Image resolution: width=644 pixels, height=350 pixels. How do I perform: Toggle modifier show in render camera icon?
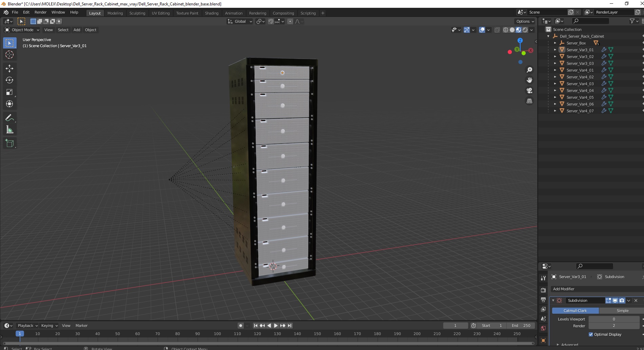[x=622, y=300]
